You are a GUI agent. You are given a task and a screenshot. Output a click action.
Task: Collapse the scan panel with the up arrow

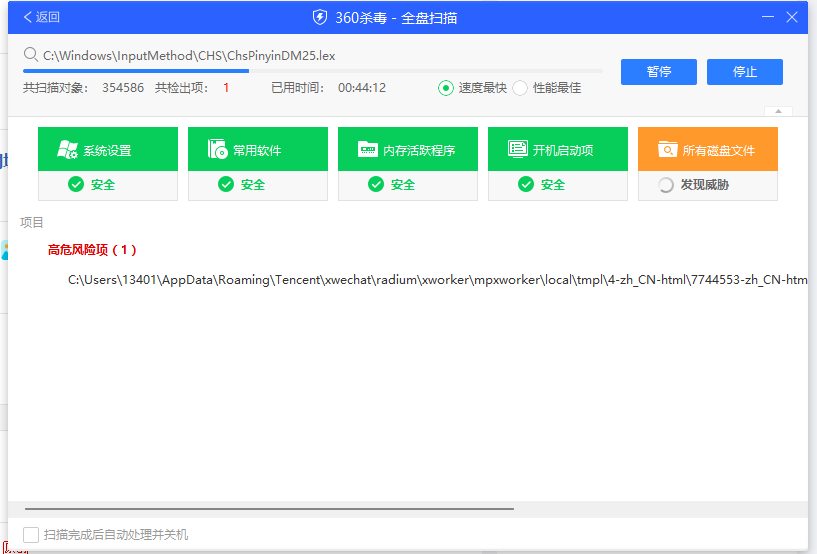pyautogui.click(x=778, y=111)
